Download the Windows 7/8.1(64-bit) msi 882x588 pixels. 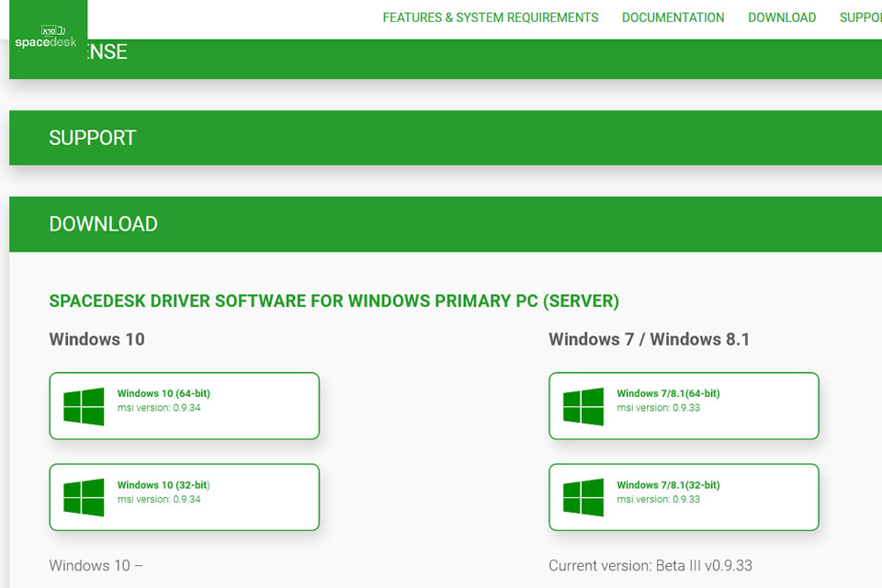pyautogui.click(x=684, y=406)
